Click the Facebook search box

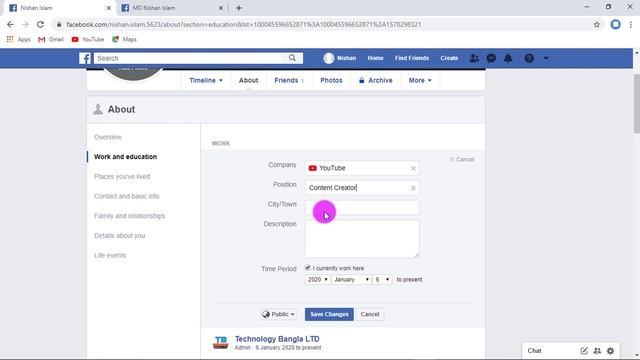click(x=189, y=58)
